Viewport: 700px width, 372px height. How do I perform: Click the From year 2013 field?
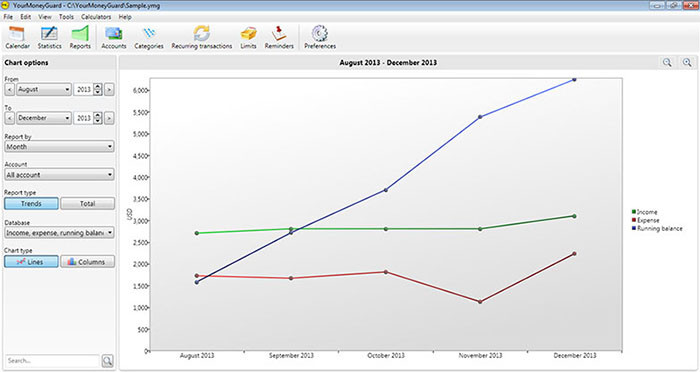(x=83, y=89)
